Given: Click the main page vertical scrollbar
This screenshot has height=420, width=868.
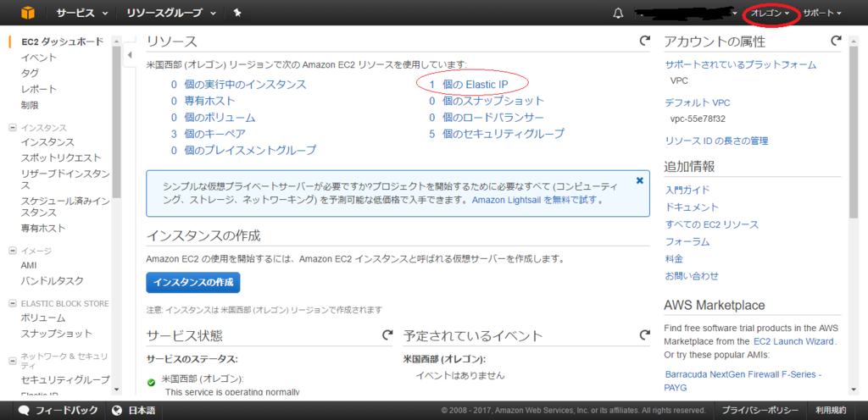Looking at the screenshot, I should click(x=853, y=133).
